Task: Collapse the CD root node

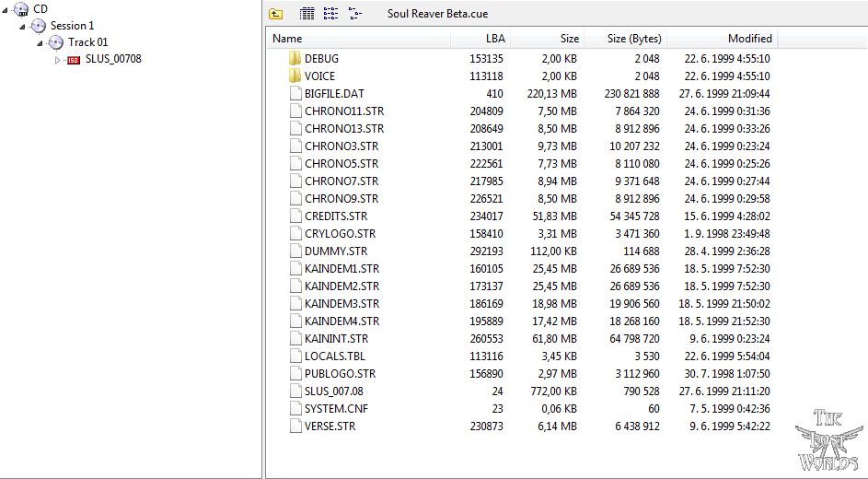Action: [5, 9]
